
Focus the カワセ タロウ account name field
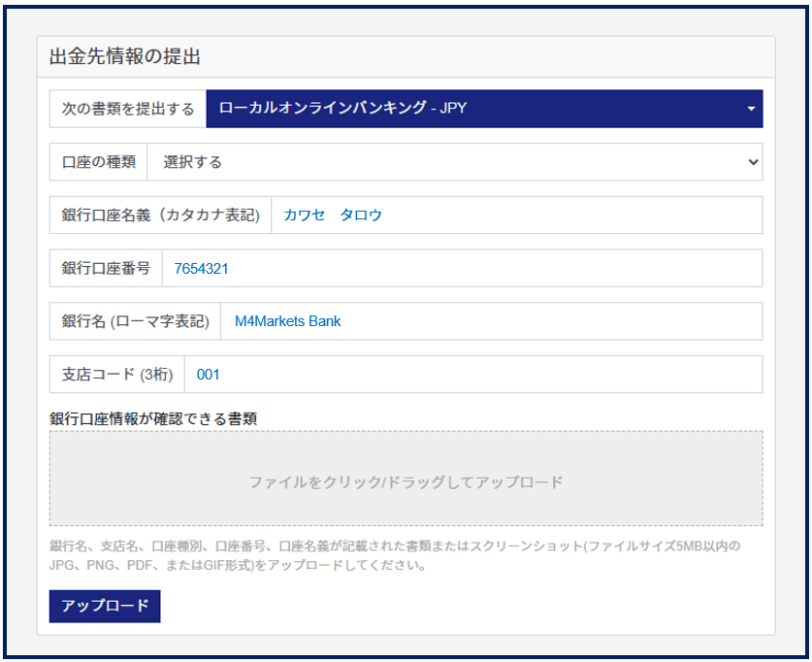[x=516, y=215]
